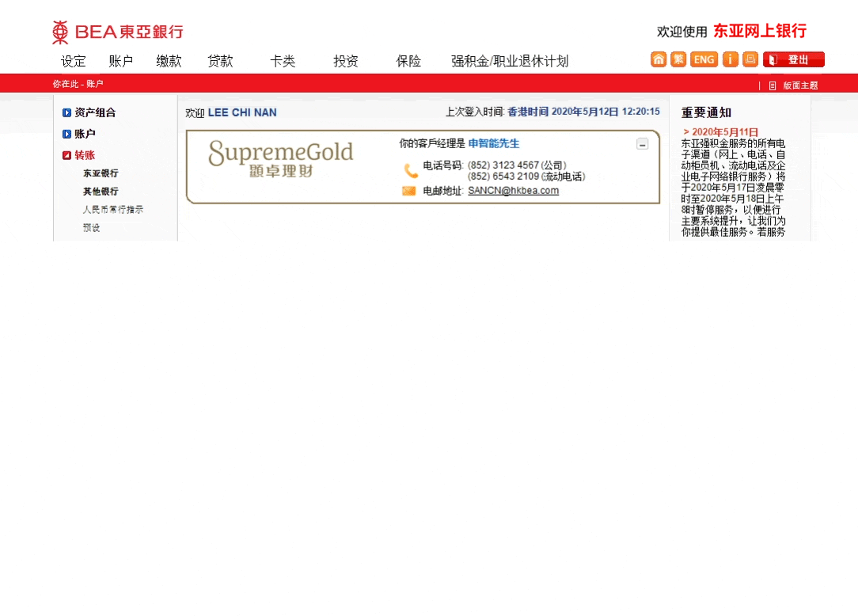The width and height of the screenshot is (858, 616).
Task: Log out using the red 登出 button
Action: (793, 59)
